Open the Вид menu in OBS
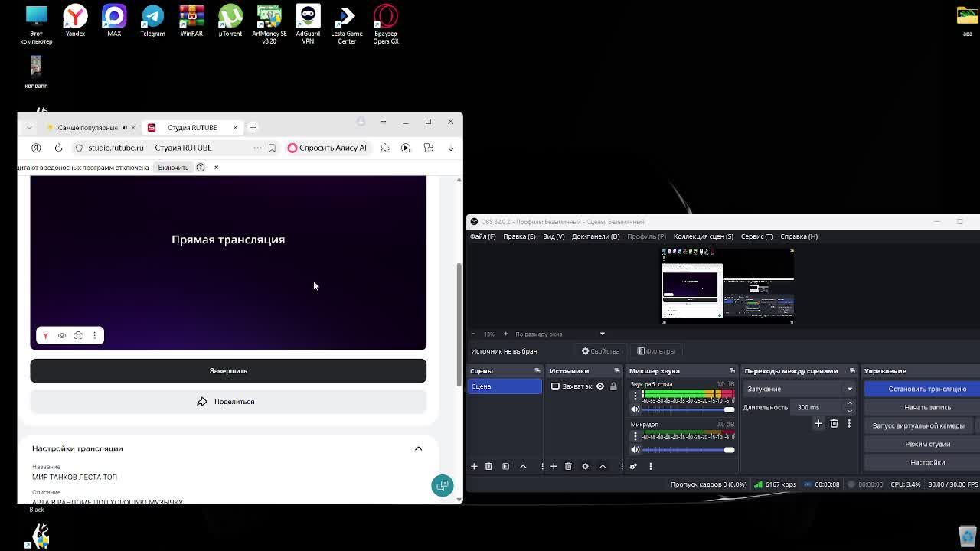This screenshot has width=980, height=551. pyautogui.click(x=554, y=236)
